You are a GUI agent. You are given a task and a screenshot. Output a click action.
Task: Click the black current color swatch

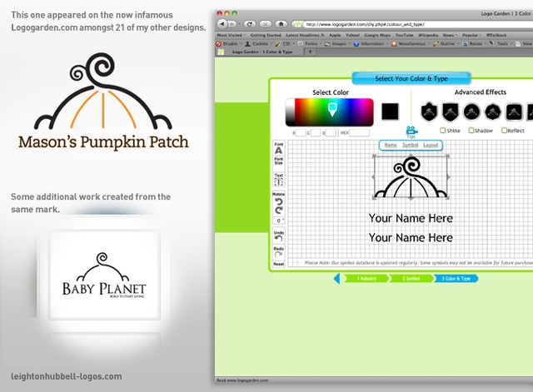390,112
